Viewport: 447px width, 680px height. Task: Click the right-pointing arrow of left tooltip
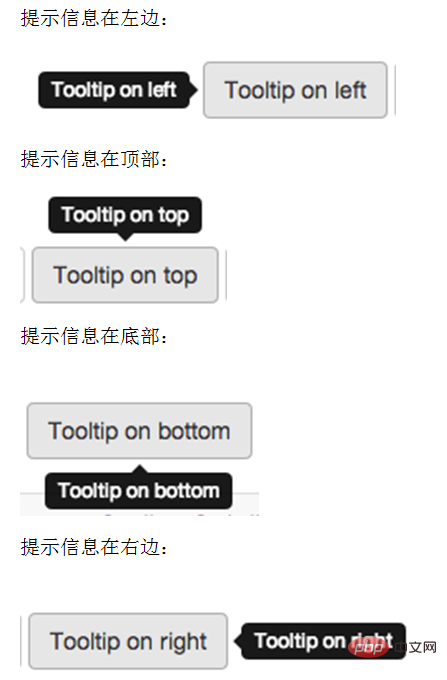pyautogui.click(x=194, y=90)
